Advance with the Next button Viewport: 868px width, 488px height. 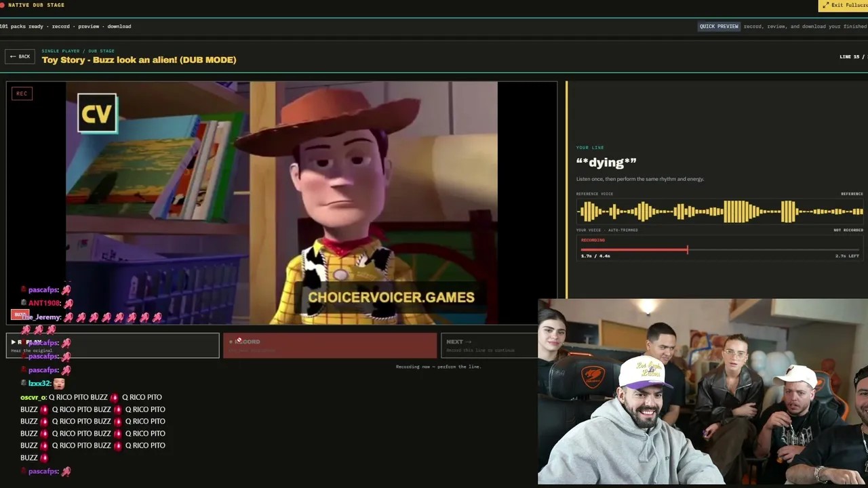coord(490,345)
